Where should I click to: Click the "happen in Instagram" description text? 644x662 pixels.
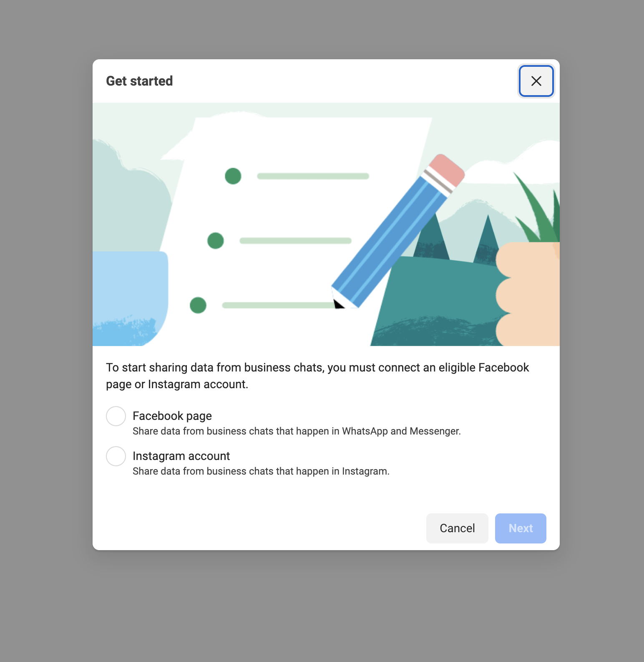click(261, 471)
